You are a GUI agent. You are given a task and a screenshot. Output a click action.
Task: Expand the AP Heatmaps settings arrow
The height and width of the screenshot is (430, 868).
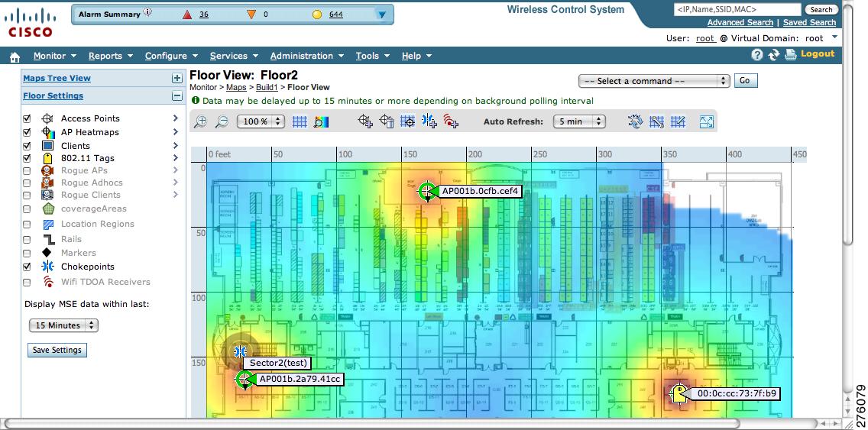(176, 132)
